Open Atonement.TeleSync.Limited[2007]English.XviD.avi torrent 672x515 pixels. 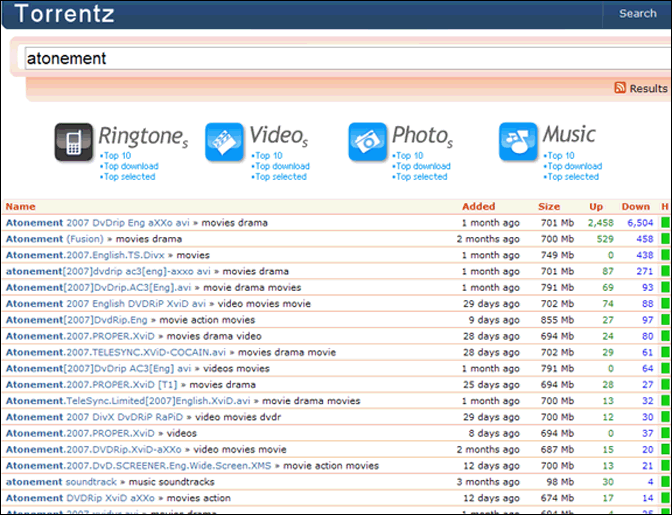(x=128, y=401)
